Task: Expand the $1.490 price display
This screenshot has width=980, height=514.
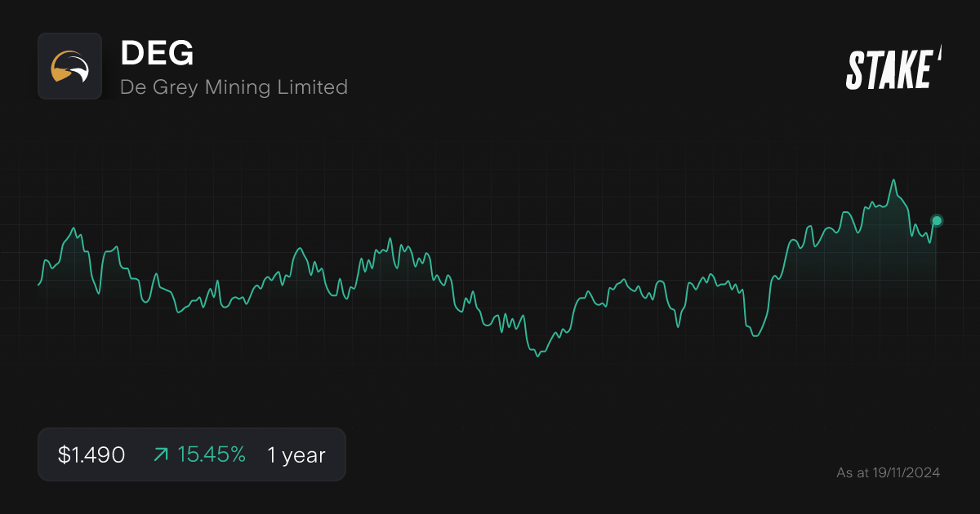Action: (90, 454)
